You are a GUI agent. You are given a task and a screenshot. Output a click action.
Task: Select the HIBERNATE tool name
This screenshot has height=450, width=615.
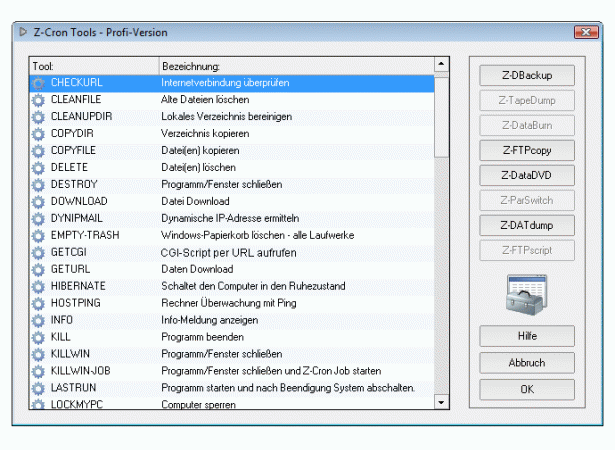coord(78,286)
